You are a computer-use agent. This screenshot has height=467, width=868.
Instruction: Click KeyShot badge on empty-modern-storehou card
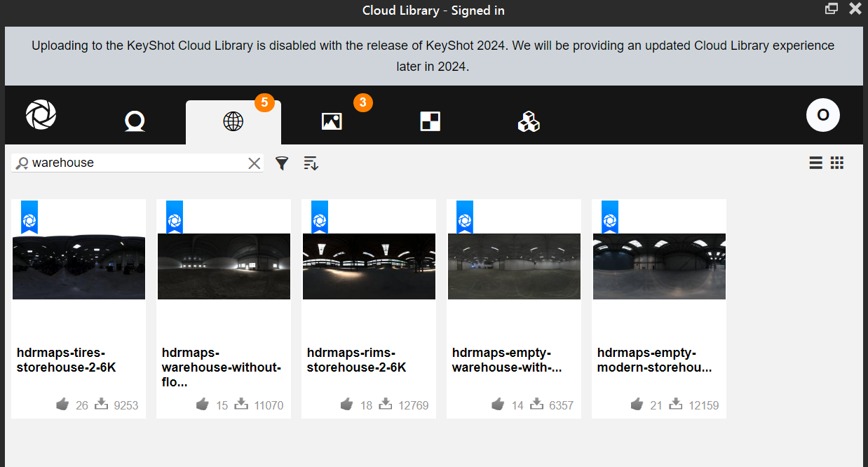(x=610, y=217)
